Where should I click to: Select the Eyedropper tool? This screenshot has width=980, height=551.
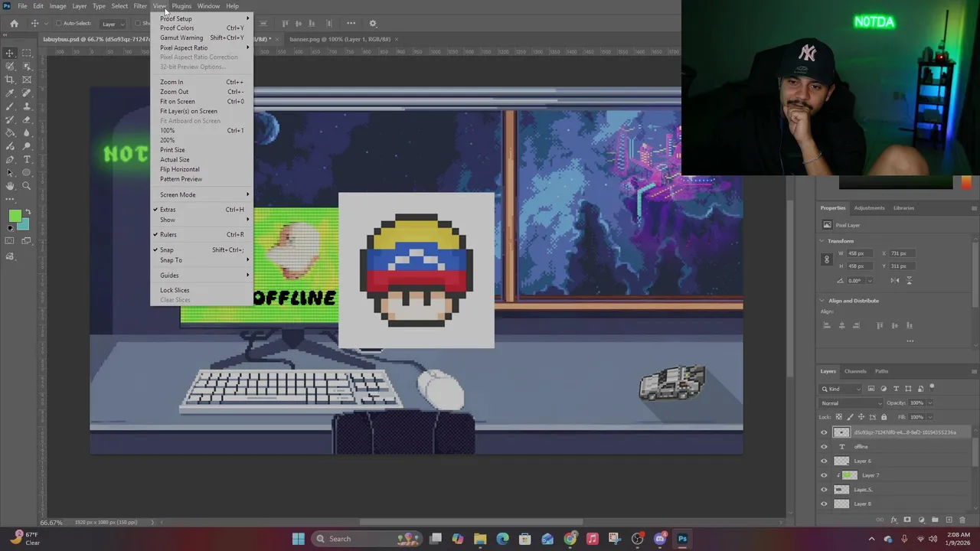10,93
